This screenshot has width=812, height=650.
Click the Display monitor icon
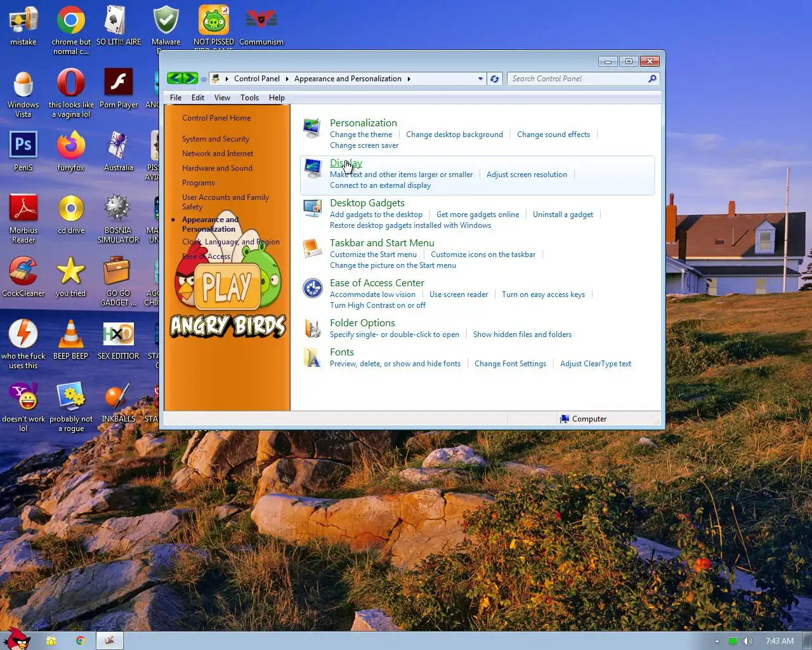tap(311, 168)
